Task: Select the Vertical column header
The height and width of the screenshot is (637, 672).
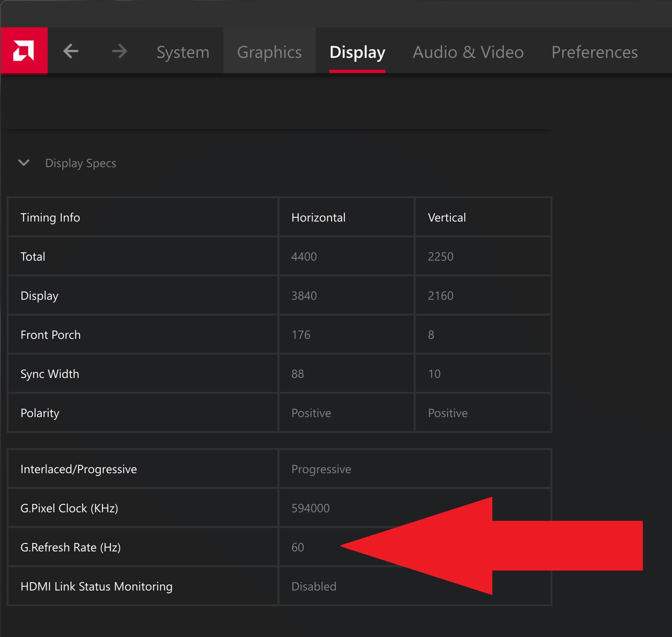Action: click(x=447, y=217)
